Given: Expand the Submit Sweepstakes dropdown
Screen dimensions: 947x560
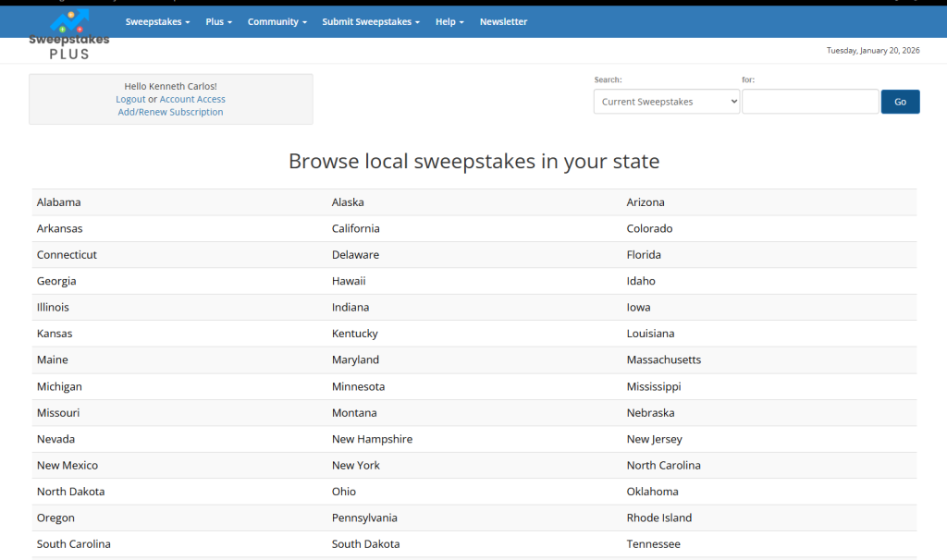Looking at the screenshot, I should coord(371,21).
